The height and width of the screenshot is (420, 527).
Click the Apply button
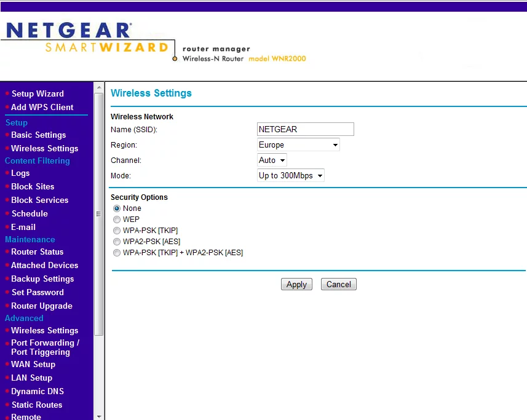point(296,284)
